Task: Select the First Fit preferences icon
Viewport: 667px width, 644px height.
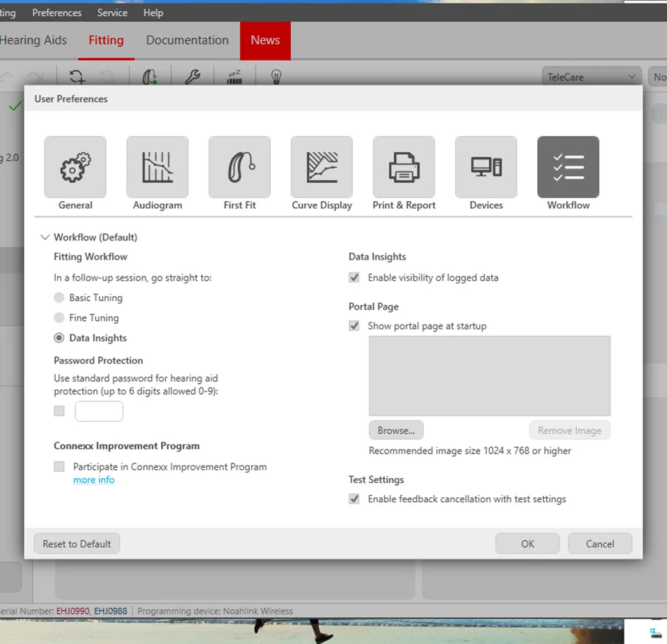Action: click(239, 167)
